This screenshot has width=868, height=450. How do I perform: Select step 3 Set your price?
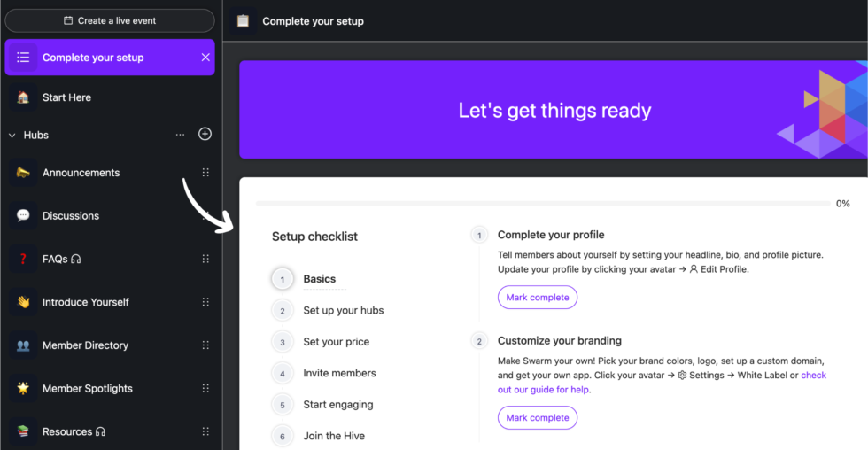[x=336, y=342]
